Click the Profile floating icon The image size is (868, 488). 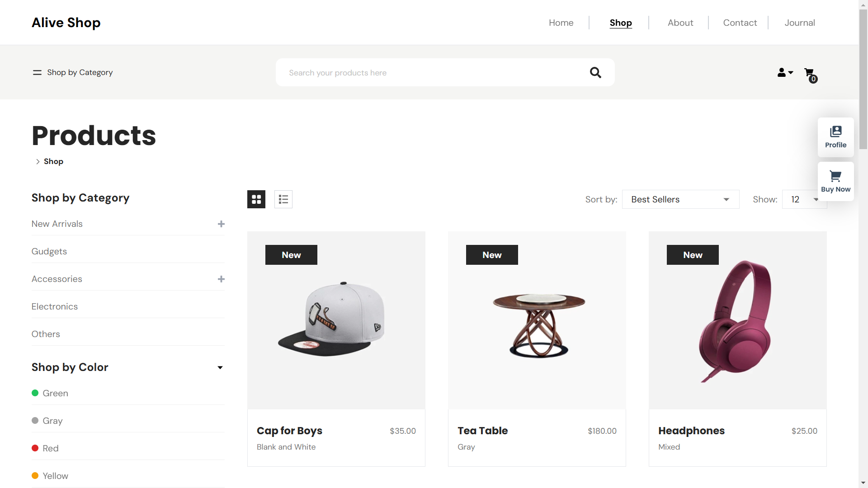[x=835, y=137]
